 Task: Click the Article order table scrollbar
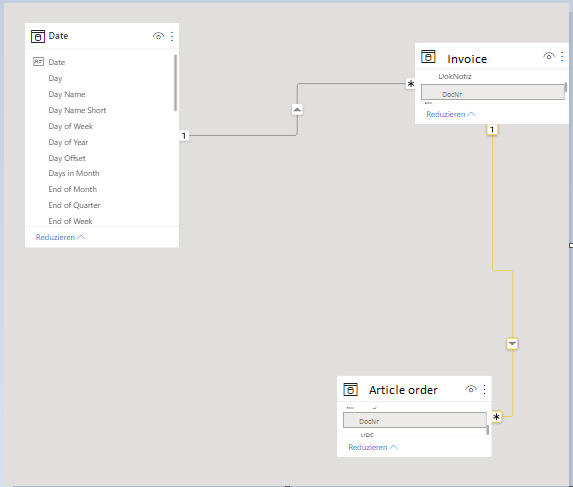coord(487,430)
